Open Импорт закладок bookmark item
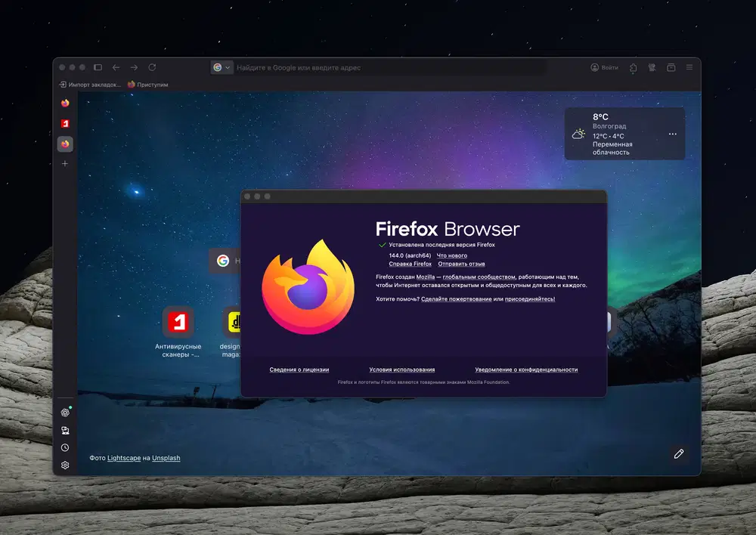The image size is (756, 535). (90, 85)
